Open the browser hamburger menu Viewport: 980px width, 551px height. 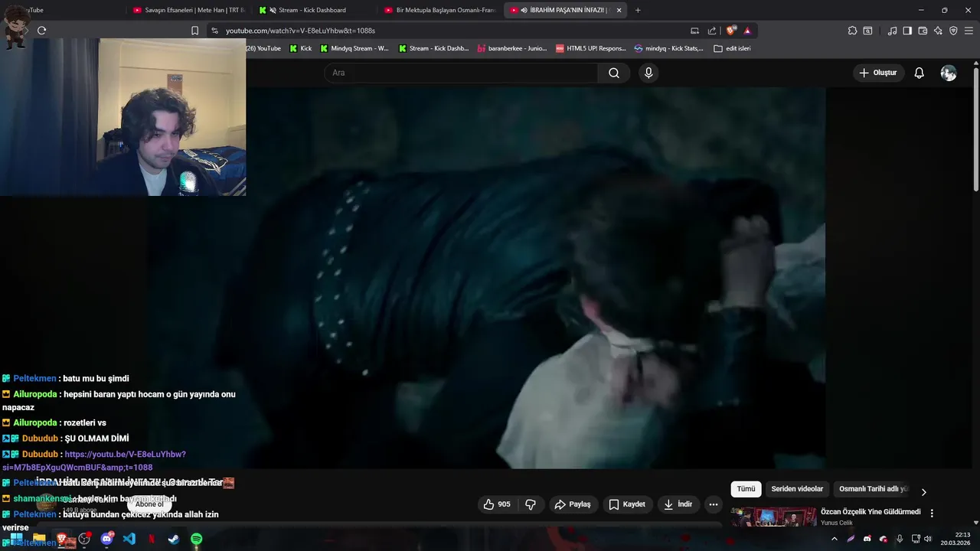tap(969, 31)
